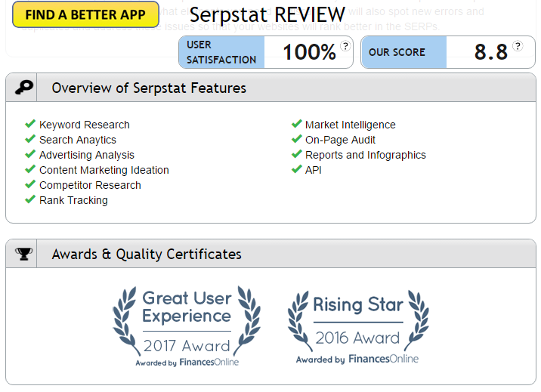Click the Awards & Quality Certificates heading
Viewport: 541px width, 392px height.
click(147, 254)
